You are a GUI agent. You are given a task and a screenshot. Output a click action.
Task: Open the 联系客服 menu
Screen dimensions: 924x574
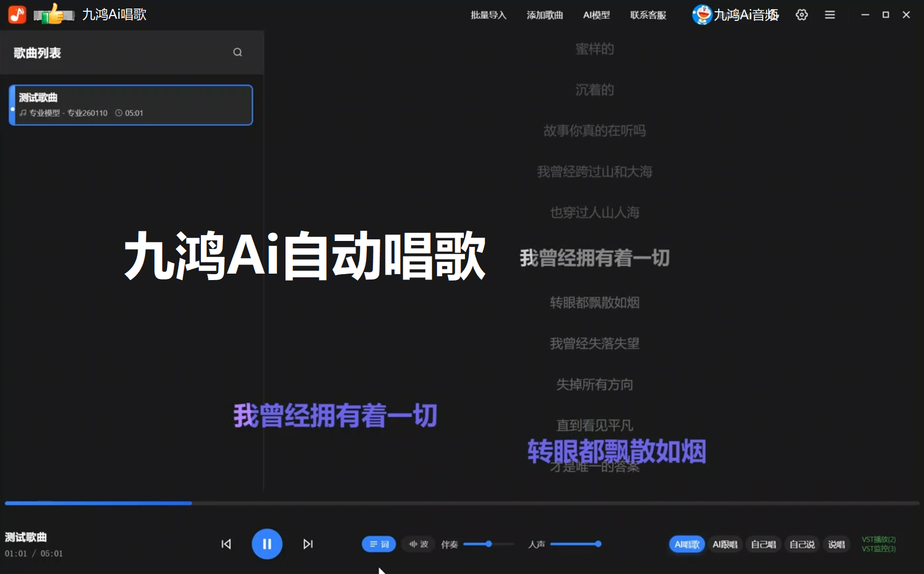pos(648,15)
